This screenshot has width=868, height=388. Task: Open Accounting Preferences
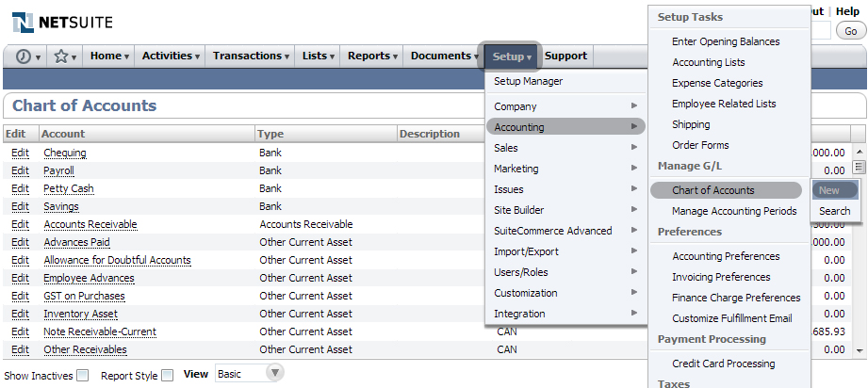coord(726,256)
